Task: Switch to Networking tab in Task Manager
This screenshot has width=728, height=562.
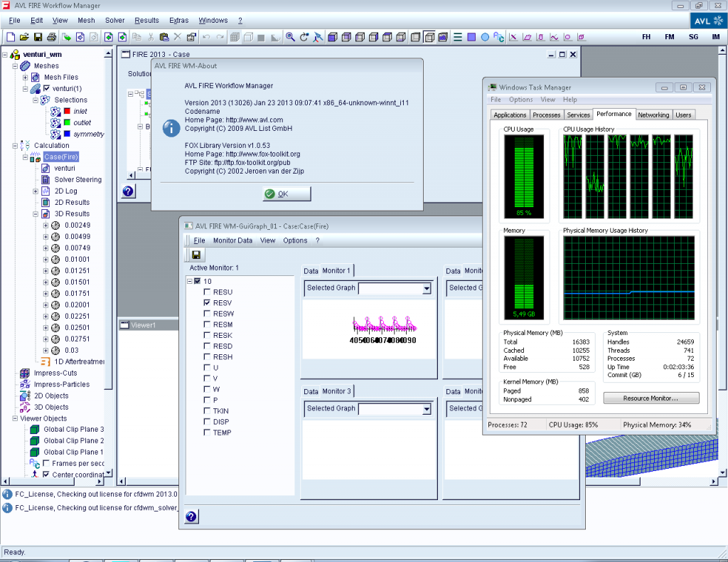Action: click(653, 115)
